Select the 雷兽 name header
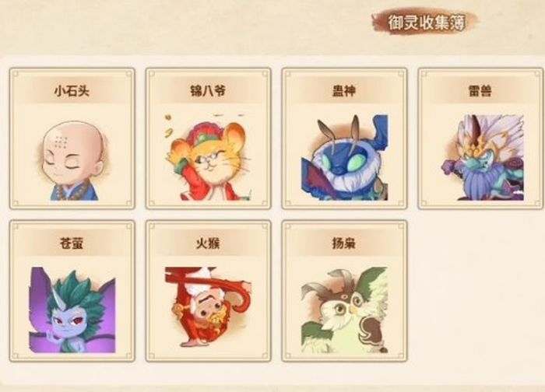Screen dimensions: 545x392 click(x=480, y=91)
